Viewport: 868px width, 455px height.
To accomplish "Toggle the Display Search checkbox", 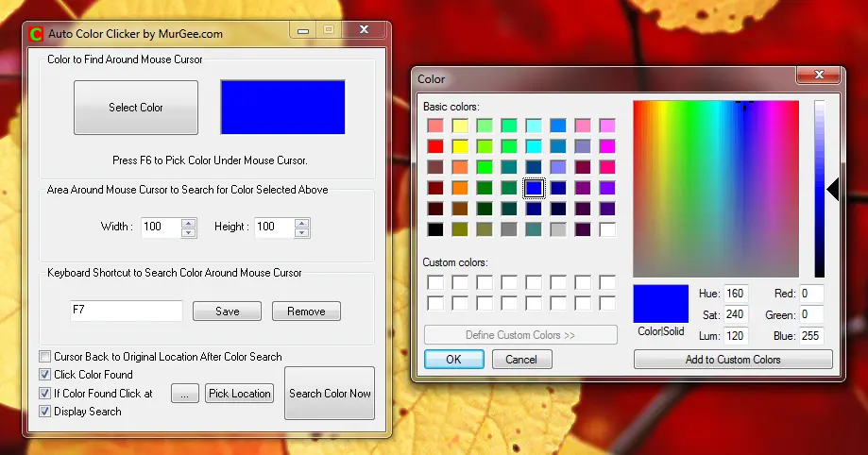I will point(44,412).
